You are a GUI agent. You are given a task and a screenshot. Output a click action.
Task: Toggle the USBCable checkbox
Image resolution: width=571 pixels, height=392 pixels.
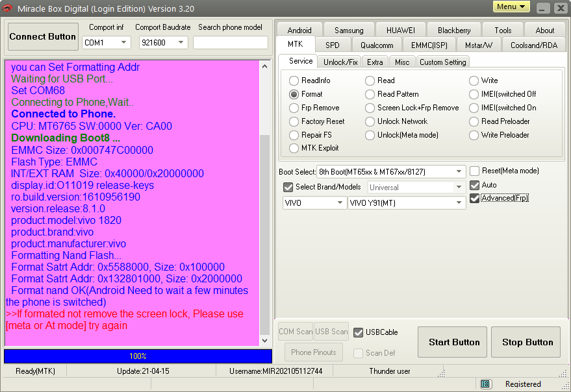pos(359,332)
